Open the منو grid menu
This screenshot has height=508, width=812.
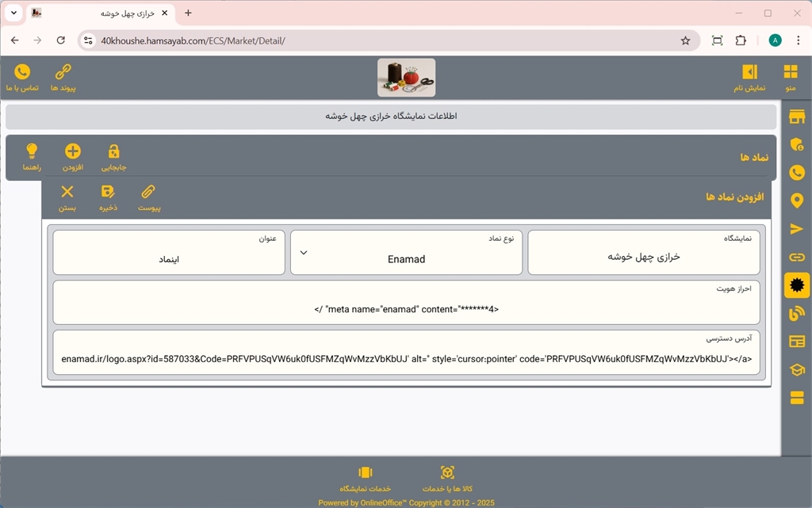coord(791,77)
